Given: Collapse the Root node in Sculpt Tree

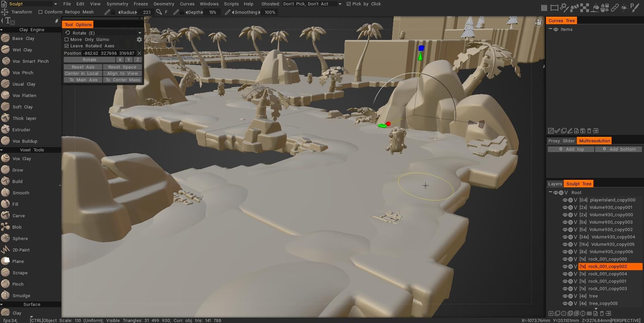Looking at the screenshot, I should pyautogui.click(x=550, y=192).
